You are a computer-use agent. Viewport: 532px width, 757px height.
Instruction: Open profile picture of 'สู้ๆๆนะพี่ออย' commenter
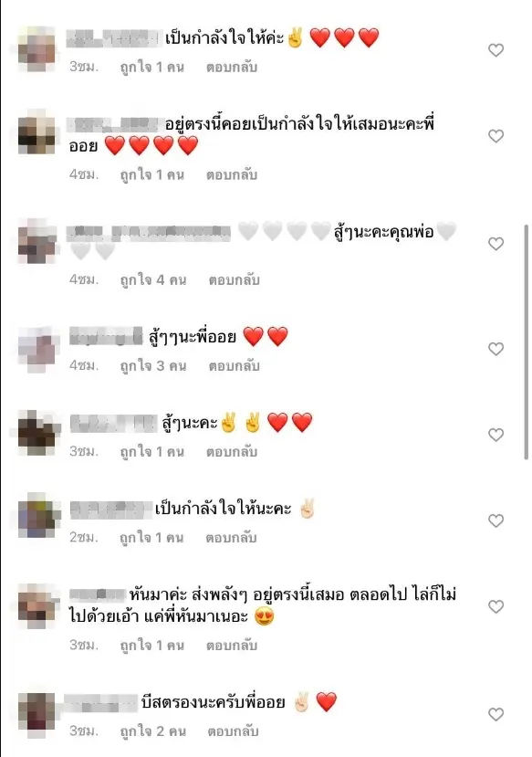(37, 350)
